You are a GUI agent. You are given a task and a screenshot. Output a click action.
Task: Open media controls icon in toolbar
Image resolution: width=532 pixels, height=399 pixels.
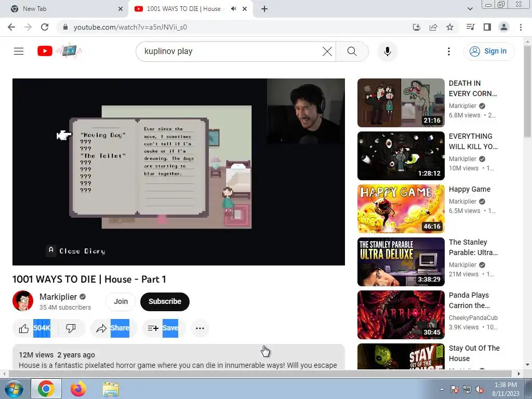tap(470, 27)
